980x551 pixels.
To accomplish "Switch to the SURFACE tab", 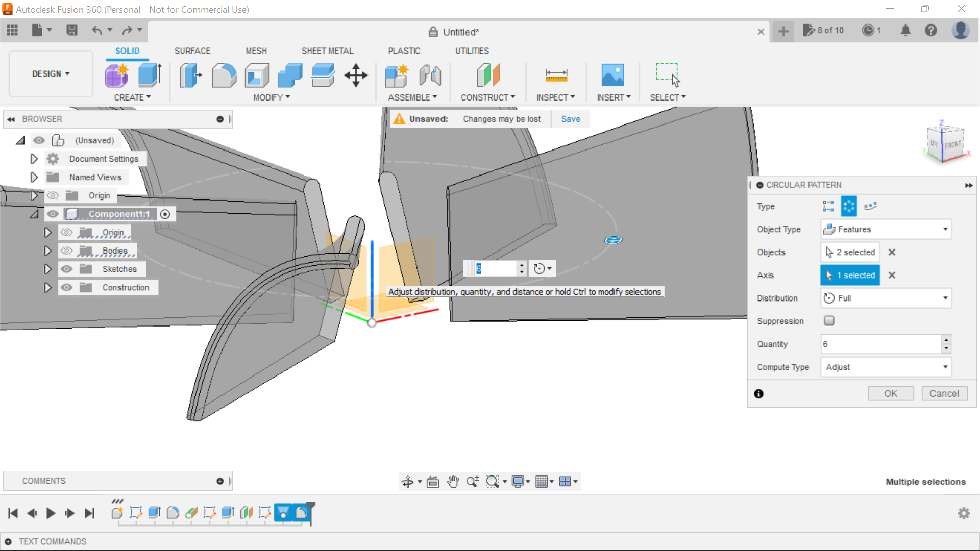I will [192, 51].
